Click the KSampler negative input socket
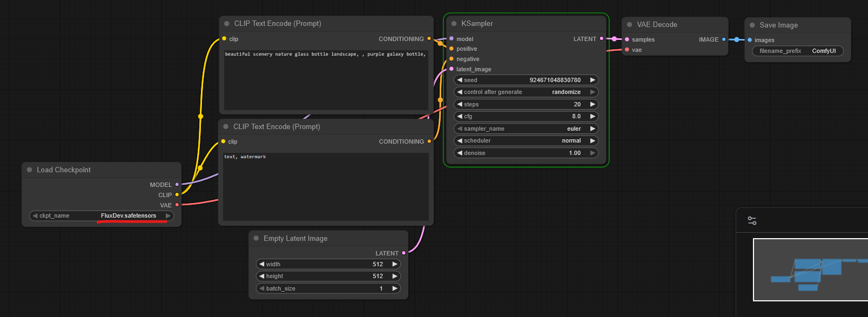 point(452,59)
